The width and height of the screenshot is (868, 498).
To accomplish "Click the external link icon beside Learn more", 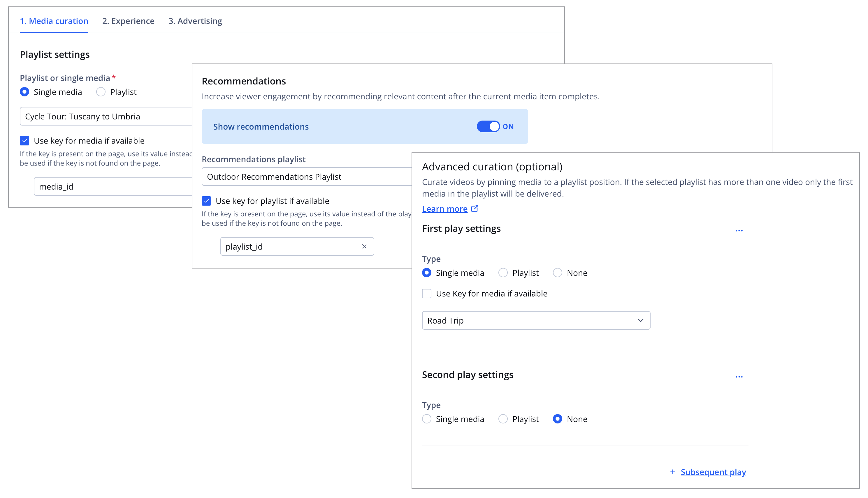I will point(475,209).
